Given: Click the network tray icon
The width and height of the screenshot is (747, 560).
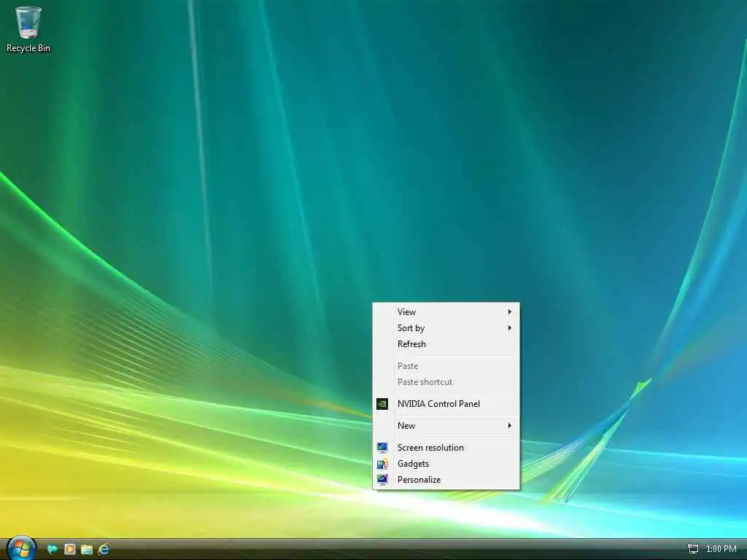Looking at the screenshot, I should [x=693, y=549].
